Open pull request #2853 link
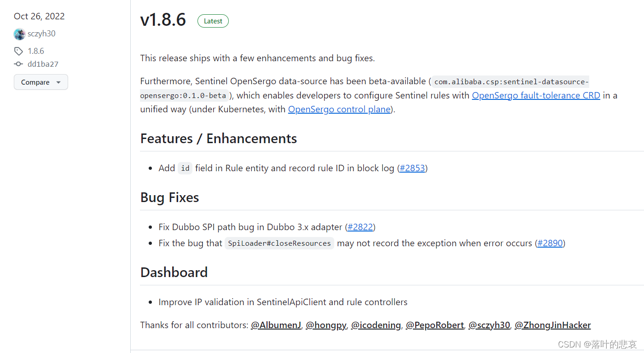Viewport: 644px width, 353px height. [x=412, y=168]
